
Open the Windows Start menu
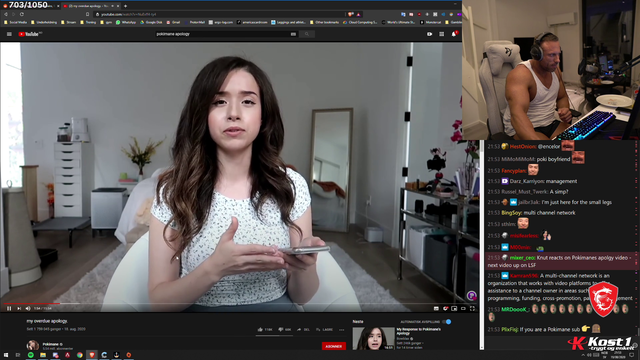coord(6,355)
